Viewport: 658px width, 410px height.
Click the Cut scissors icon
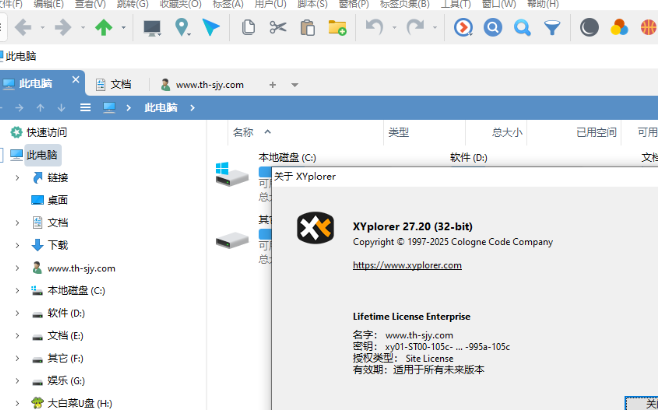[x=278, y=27]
